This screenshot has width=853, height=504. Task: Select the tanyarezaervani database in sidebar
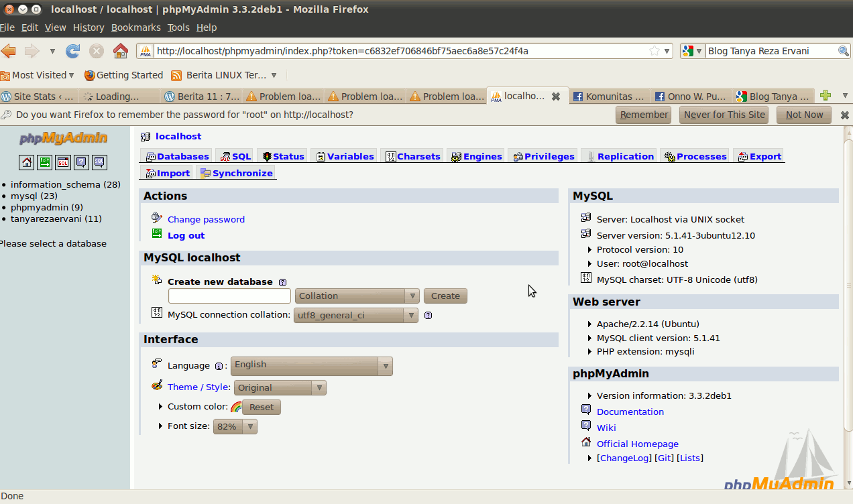[56, 218]
